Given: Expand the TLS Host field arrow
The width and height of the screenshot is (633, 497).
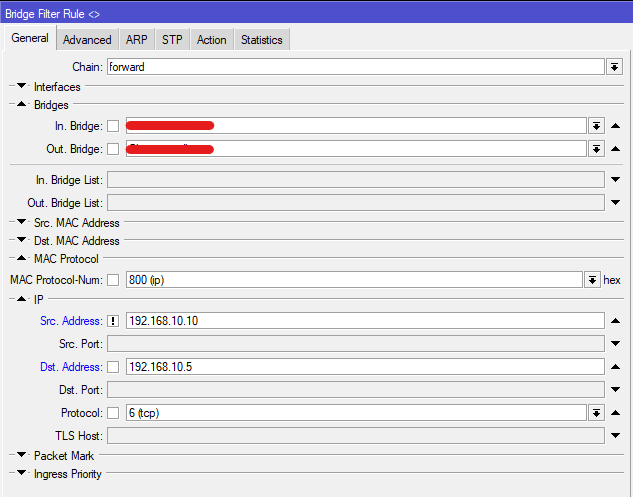Looking at the screenshot, I should coord(616,436).
